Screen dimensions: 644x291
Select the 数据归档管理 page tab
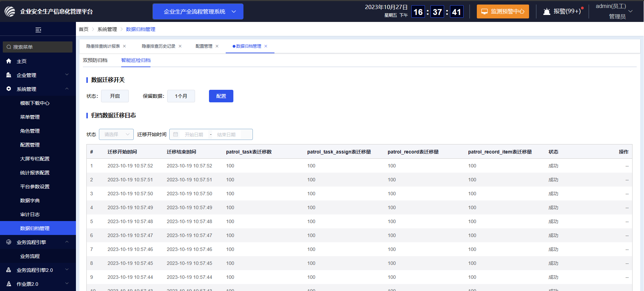coord(249,46)
